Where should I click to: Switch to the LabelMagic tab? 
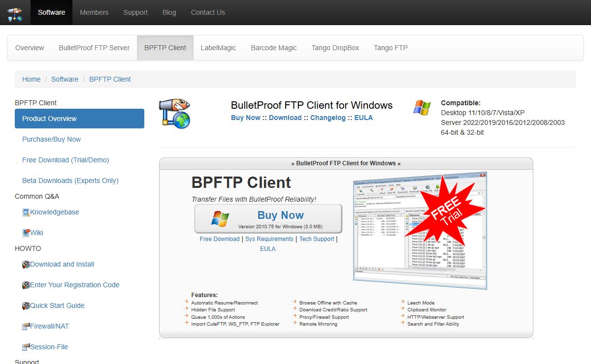tap(218, 48)
